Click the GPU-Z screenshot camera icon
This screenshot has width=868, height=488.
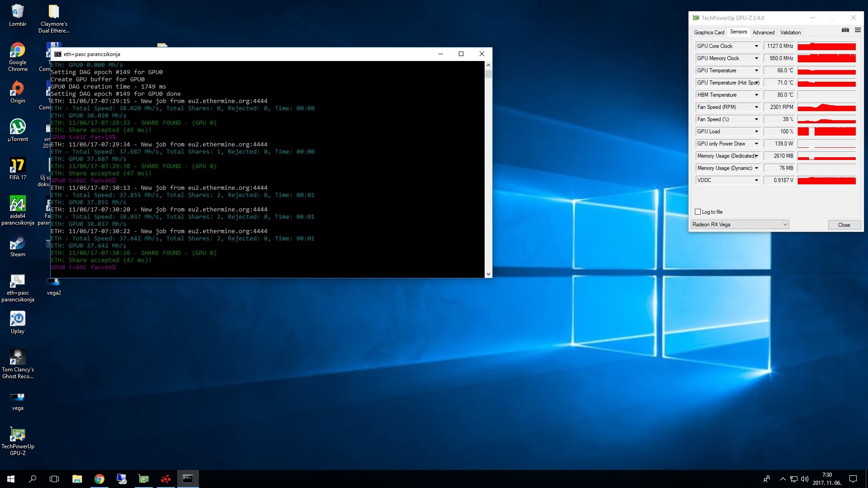(845, 30)
